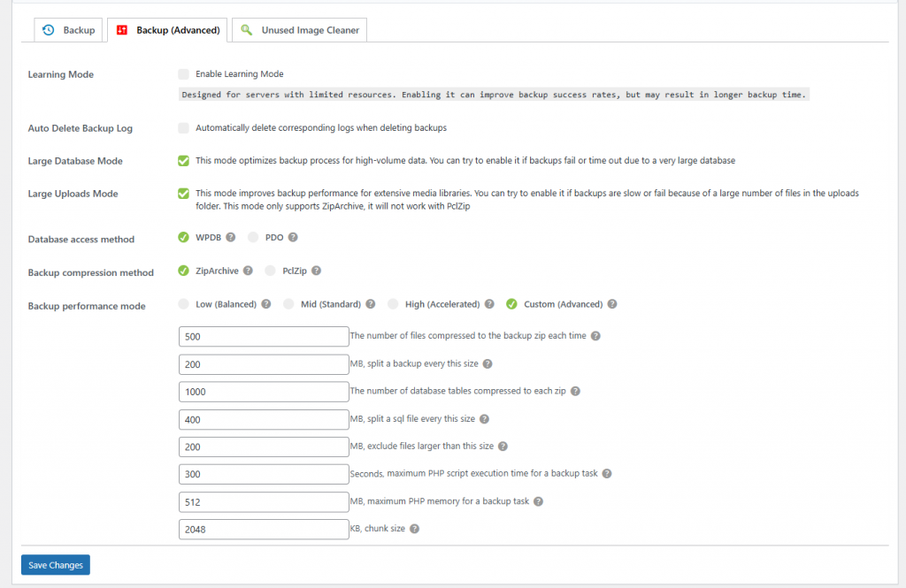Viewport: 906px width, 588px height.
Task: Disable Large Database Mode
Action: (x=183, y=161)
